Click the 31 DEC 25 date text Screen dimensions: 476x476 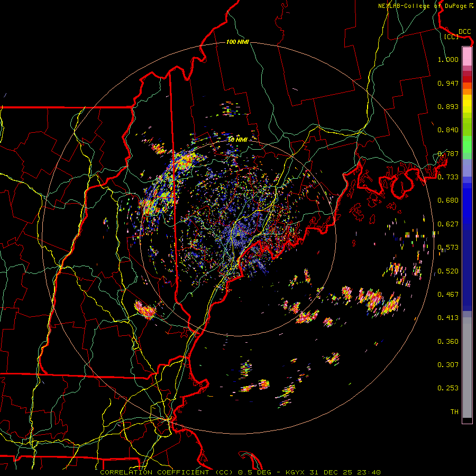tap(331, 472)
